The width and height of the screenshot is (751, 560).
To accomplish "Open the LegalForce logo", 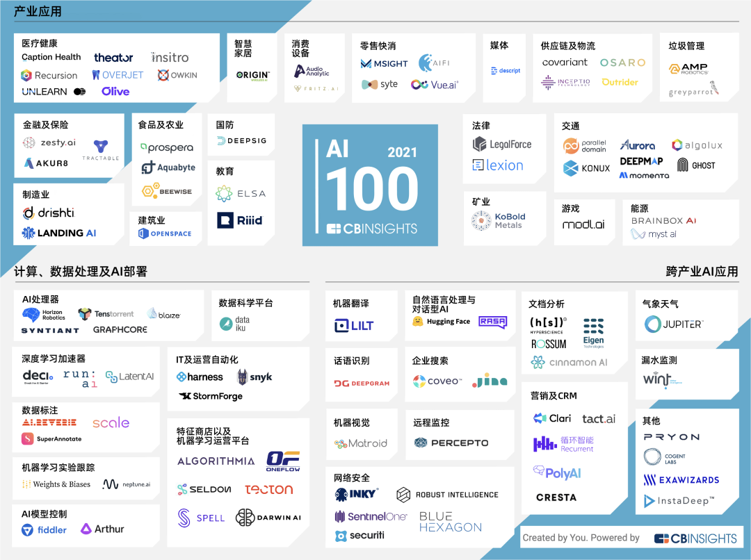I will tap(502, 144).
